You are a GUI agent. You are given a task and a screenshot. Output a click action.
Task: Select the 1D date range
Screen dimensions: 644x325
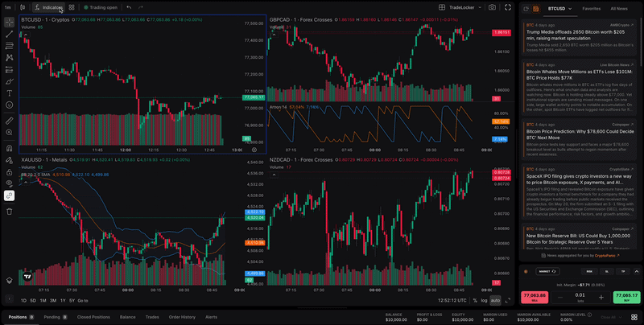pyautogui.click(x=24, y=301)
